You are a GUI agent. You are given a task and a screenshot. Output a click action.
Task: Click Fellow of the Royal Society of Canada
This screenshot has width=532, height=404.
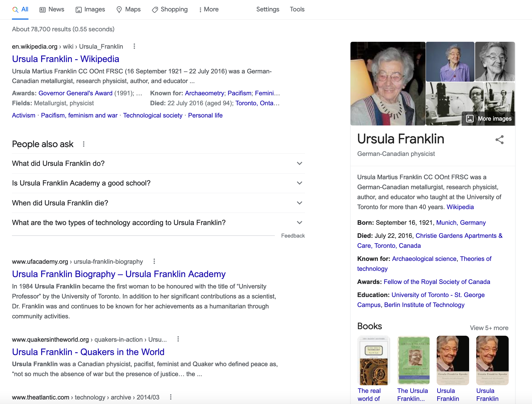click(437, 282)
